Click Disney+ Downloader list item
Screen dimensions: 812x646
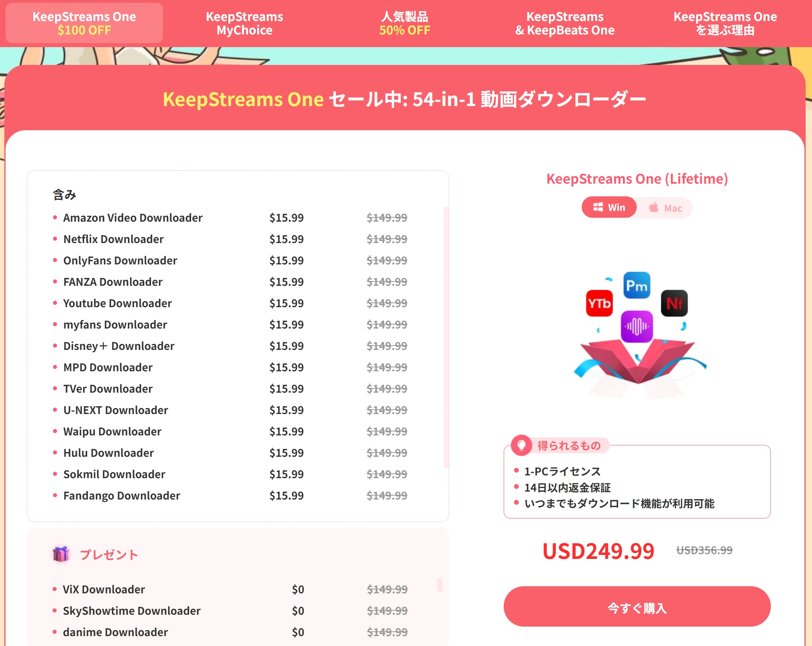119,346
